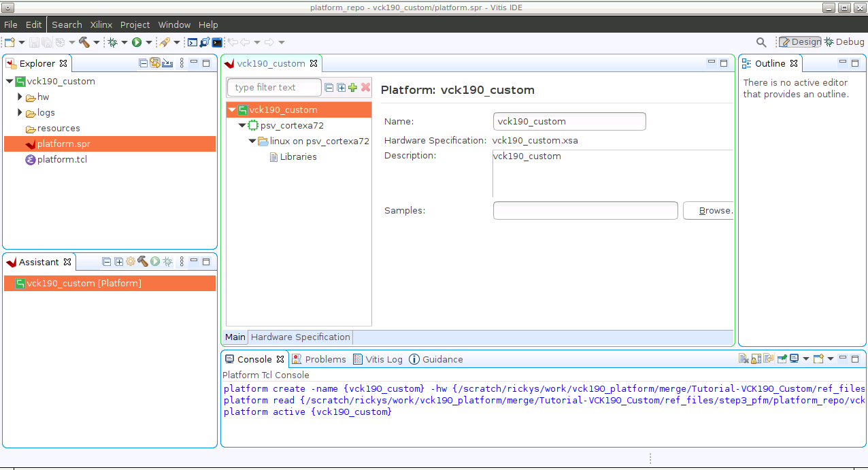Screen dimensions: 868x470
Task: Remove selected item using the red X icon
Action: point(365,87)
